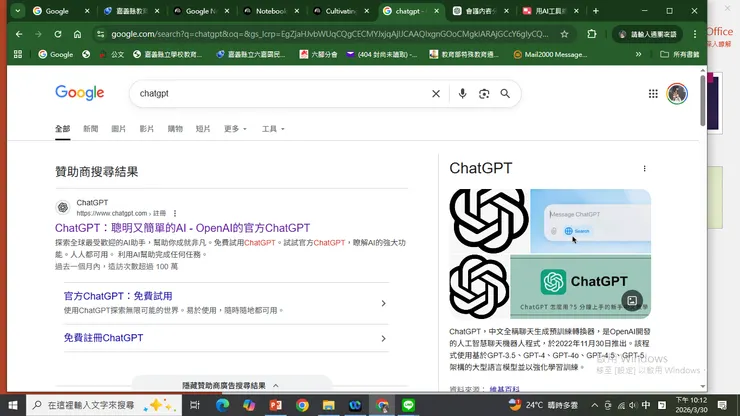Open Google Lens image search
Screen dimensions: 740x416
click(x=484, y=93)
